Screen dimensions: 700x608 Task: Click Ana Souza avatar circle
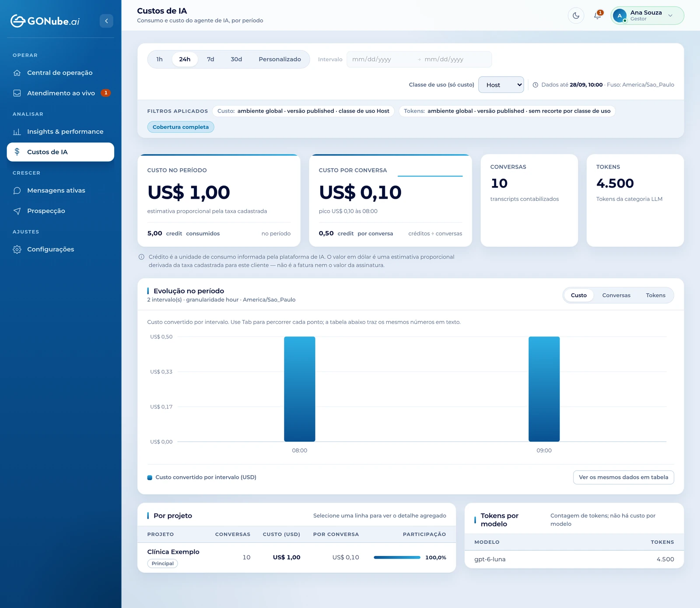[619, 16]
